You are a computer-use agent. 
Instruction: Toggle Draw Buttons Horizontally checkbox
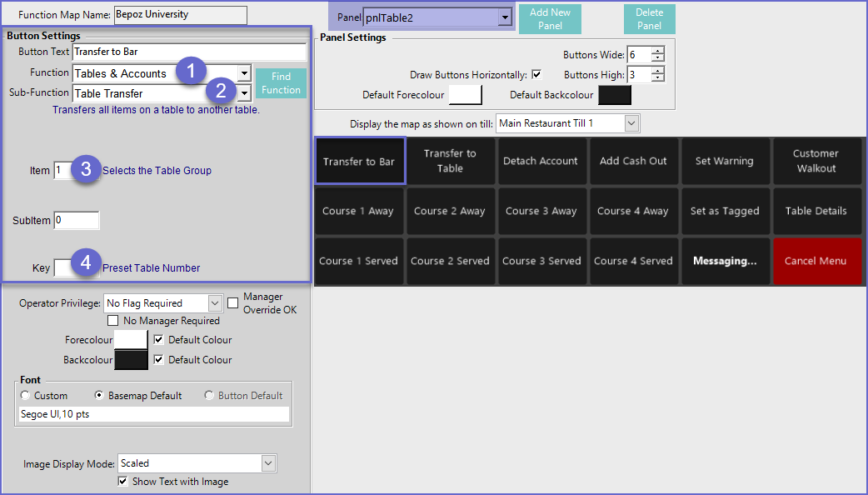536,74
